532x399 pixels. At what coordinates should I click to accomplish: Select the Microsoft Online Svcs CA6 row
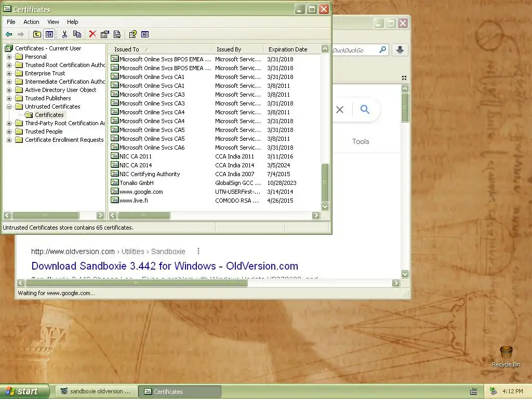point(215,147)
